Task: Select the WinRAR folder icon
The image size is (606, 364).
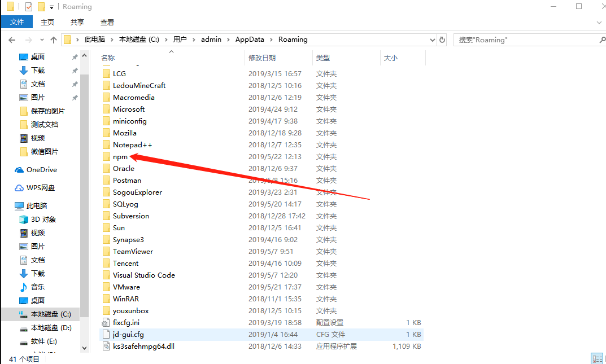Action: coord(106,299)
